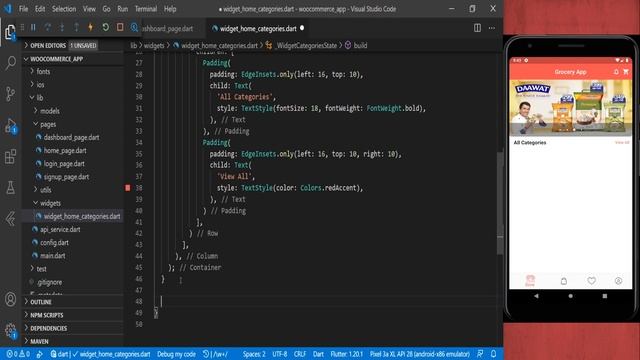Screen dimensions: 640x360
Task: Restart the debug session
Action: point(105,27)
